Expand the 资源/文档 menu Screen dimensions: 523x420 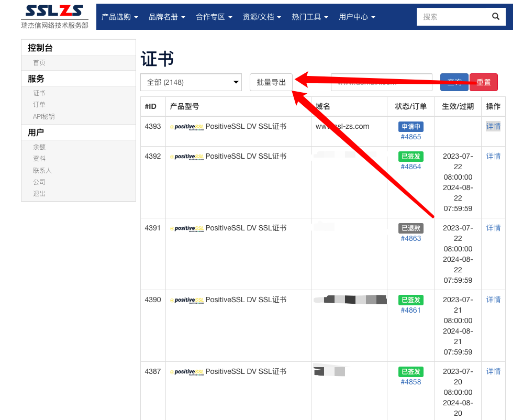click(x=262, y=17)
